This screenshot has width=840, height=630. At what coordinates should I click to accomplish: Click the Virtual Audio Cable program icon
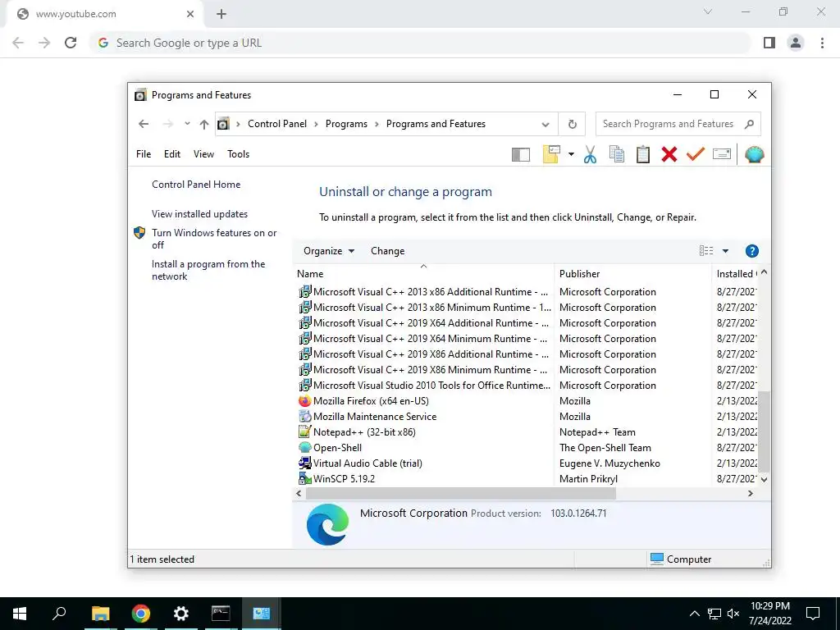click(x=305, y=463)
